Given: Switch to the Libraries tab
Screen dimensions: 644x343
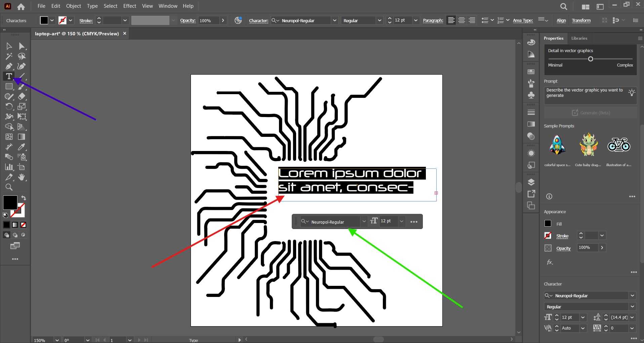Looking at the screenshot, I should [579, 38].
